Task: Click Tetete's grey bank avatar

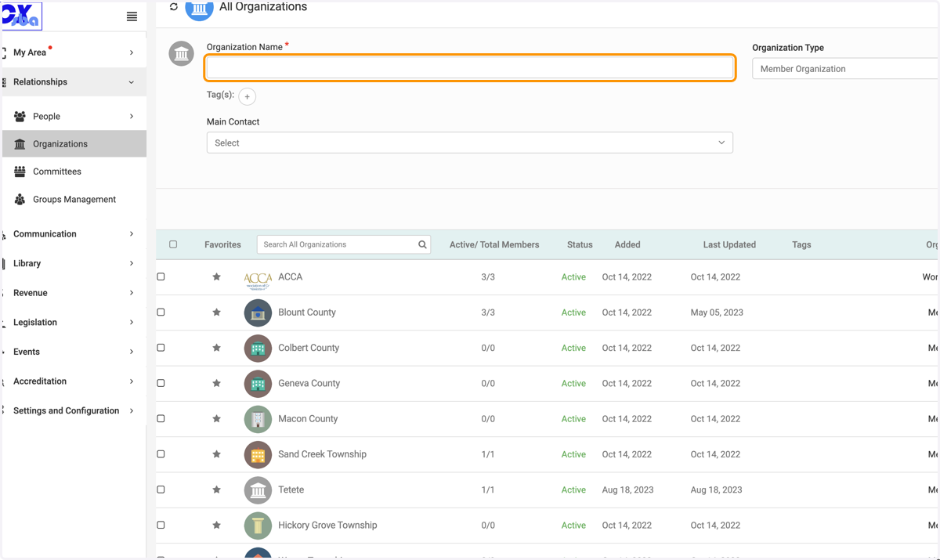Action: click(x=258, y=490)
